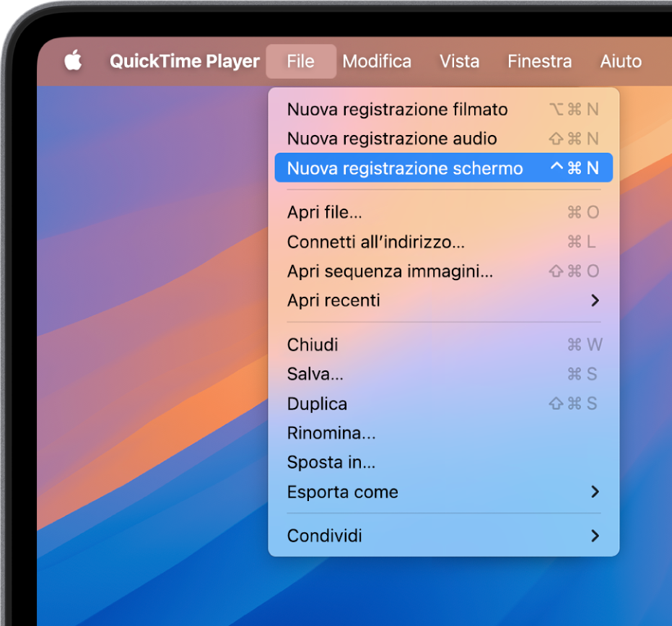Start Nuova registrazione schermo
The image size is (672, 626).
click(x=444, y=168)
